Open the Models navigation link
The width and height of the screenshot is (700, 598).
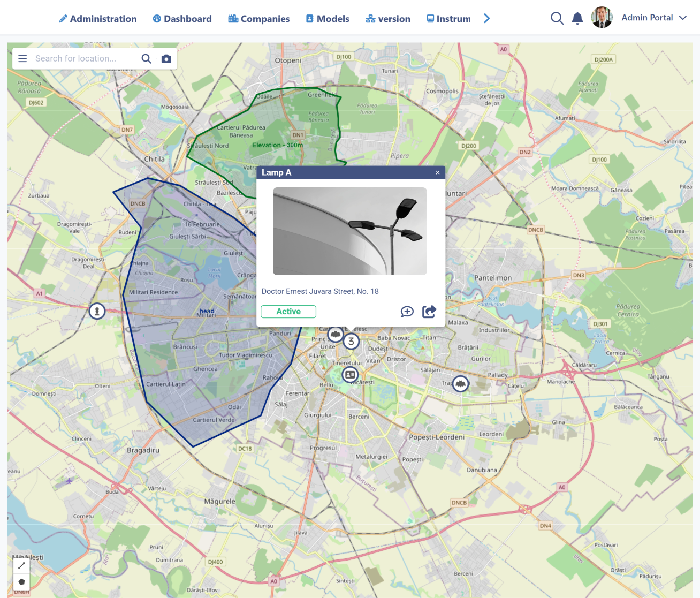click(328, 19)
